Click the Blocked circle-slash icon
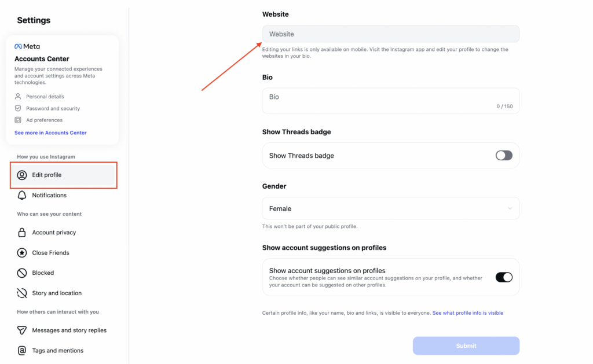 point(22,273)
